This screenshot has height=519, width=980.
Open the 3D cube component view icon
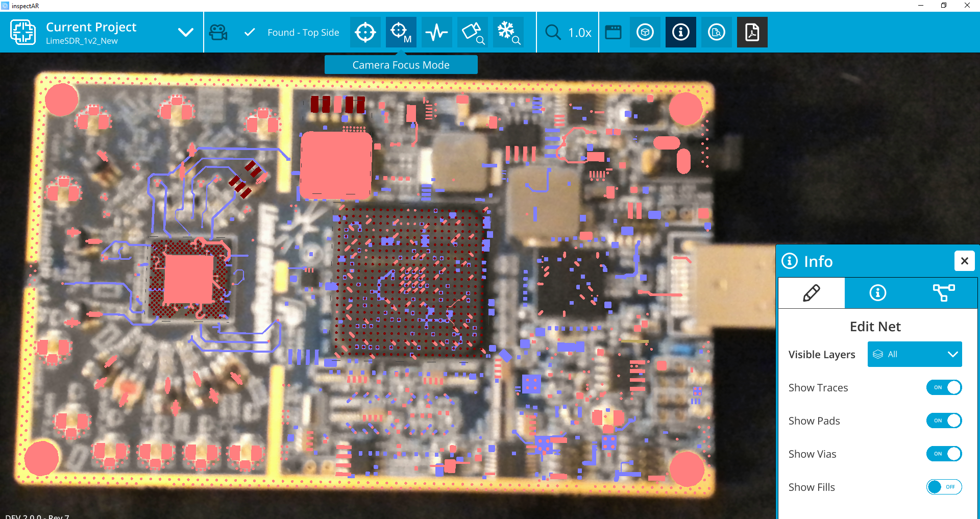point(645,32)
